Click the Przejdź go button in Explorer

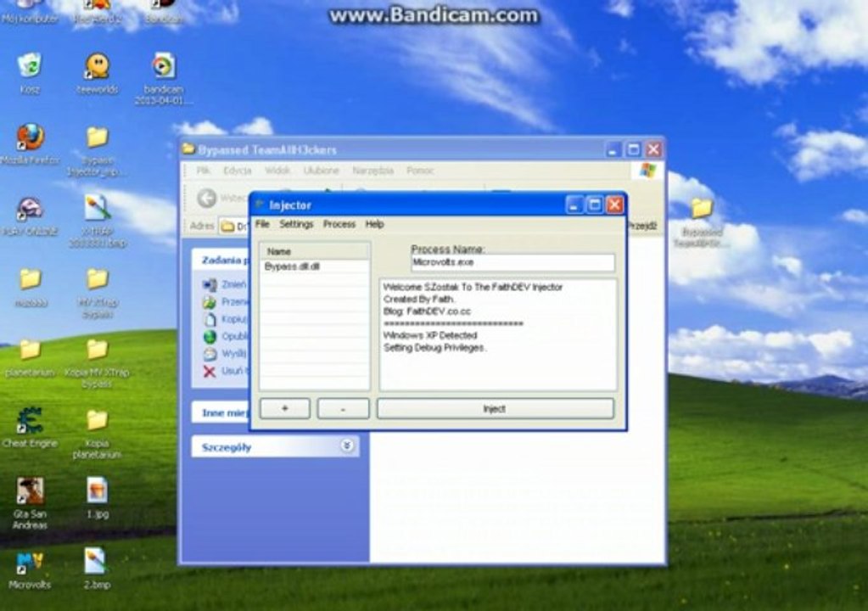pos(642,226)
